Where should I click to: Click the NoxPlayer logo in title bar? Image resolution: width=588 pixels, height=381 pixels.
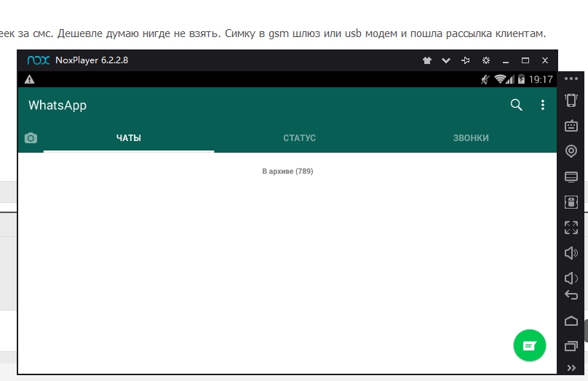tap(39, 60)
